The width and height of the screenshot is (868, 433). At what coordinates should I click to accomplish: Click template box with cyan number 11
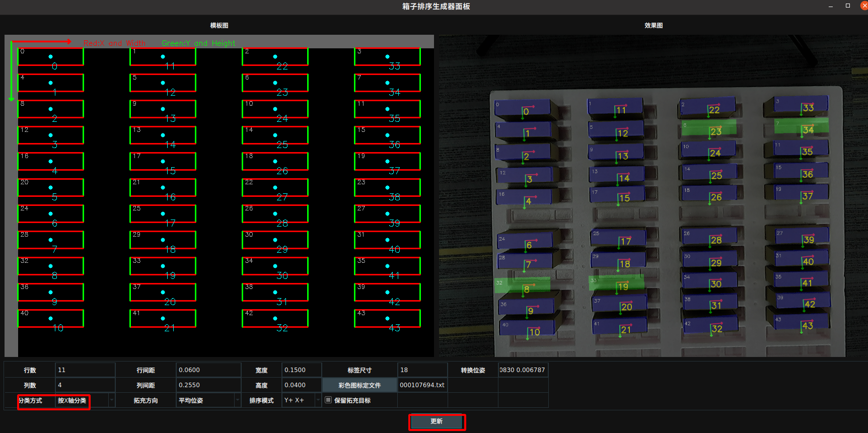click(x=163, y=57)
